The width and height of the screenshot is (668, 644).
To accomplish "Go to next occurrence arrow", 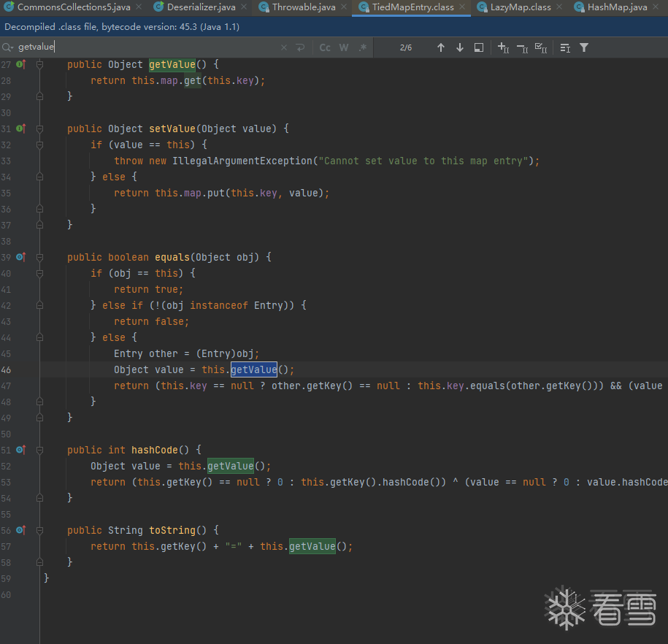I will 460,47.
